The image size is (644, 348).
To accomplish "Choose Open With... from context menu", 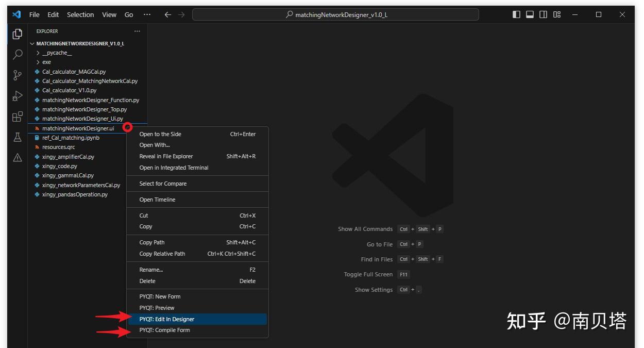I will point(197,145).
